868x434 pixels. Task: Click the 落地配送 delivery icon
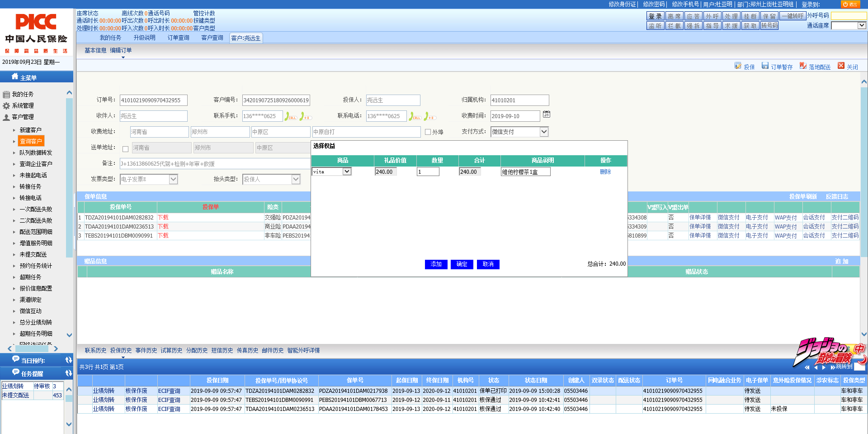coord(803,66)
